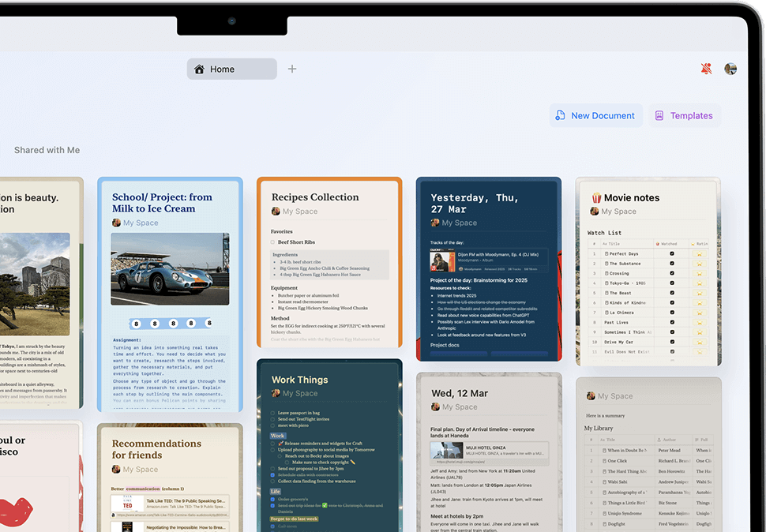This screenshot has width=766, height=532.
Task: Click the My Space avatar on Recipes Collection
Action: (x=275, y=211)
